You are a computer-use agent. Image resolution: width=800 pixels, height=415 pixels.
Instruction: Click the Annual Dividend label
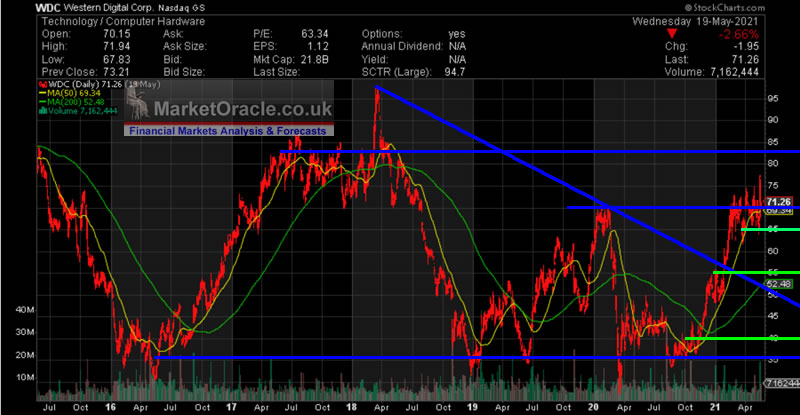402,46
